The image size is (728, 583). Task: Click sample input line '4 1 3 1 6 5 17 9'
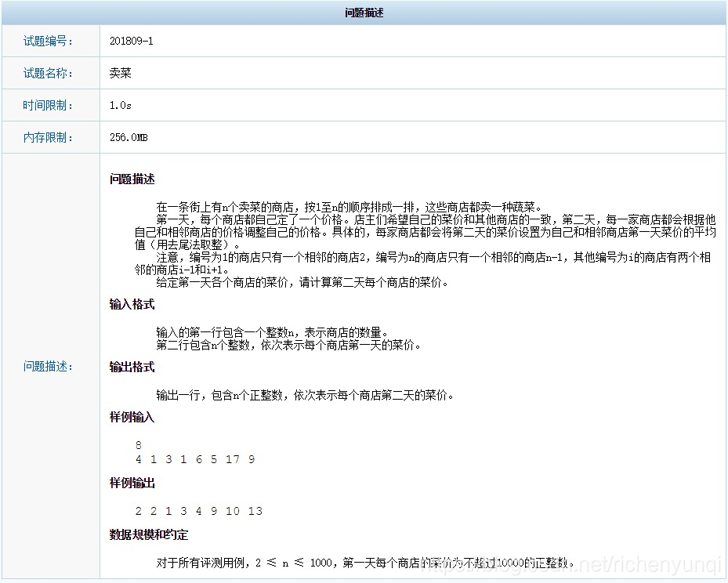[195, 459]
